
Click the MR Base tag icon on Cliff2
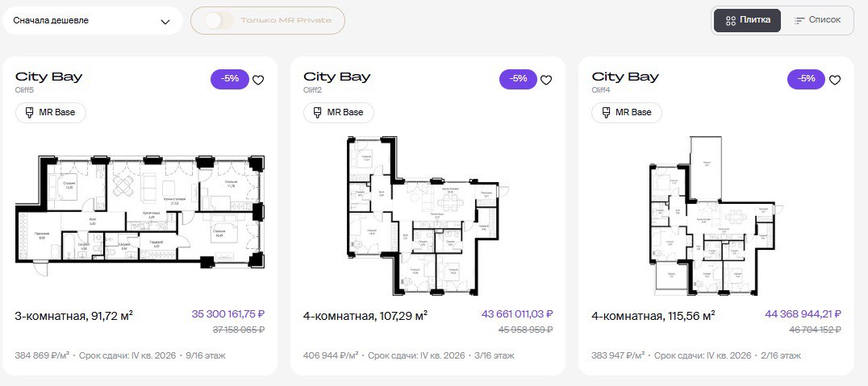[318, 112]
